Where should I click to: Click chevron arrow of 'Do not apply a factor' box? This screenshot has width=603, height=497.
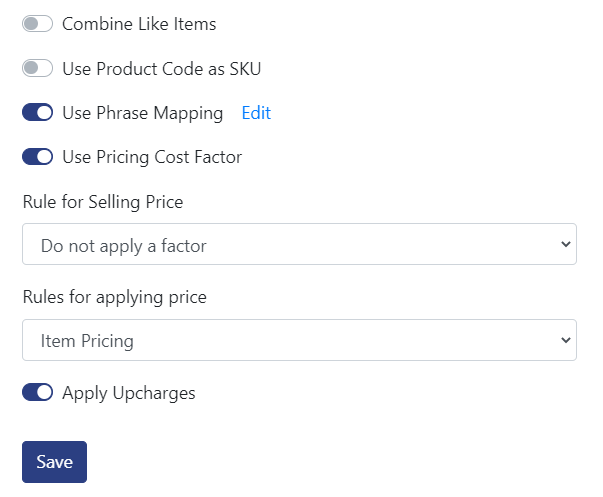tap(565, 244)
